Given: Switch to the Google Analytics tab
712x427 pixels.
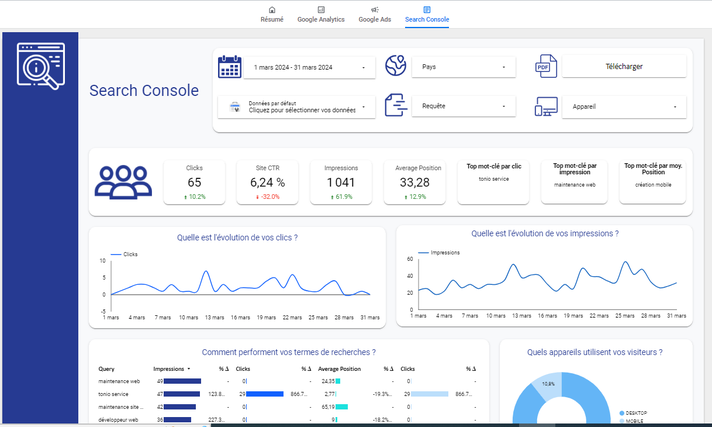Looking at the screenshot, I should [321, 15].
